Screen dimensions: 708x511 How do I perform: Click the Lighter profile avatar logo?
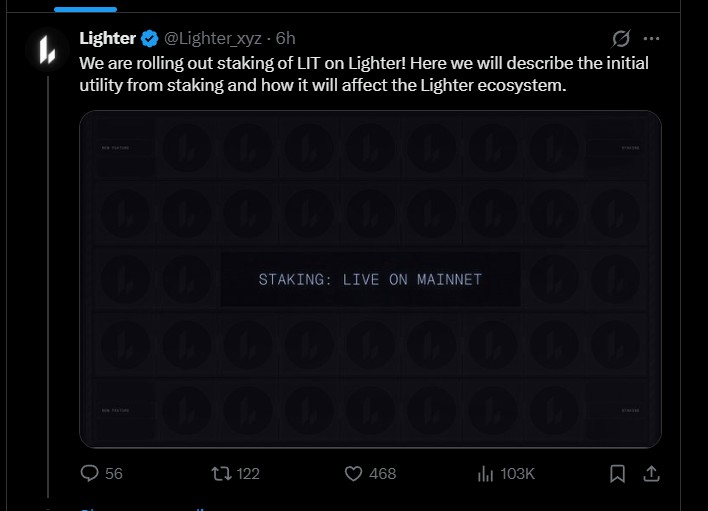[x=47, y=50]
